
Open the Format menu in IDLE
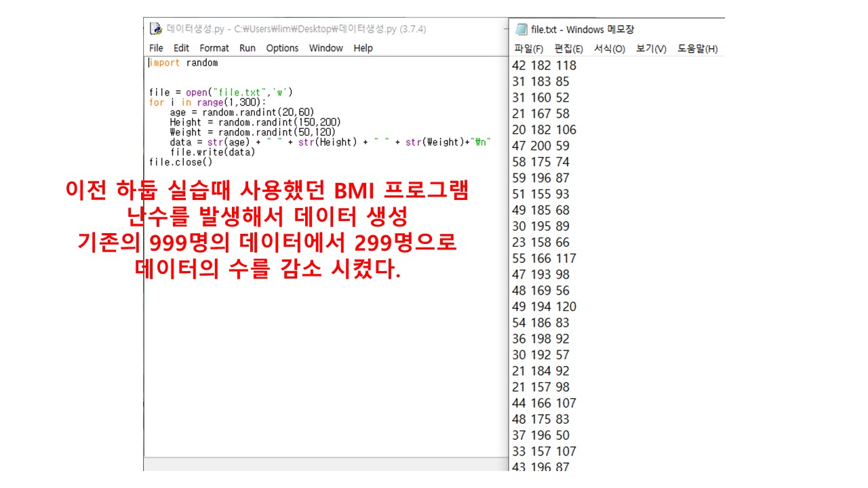click(214, 48)
